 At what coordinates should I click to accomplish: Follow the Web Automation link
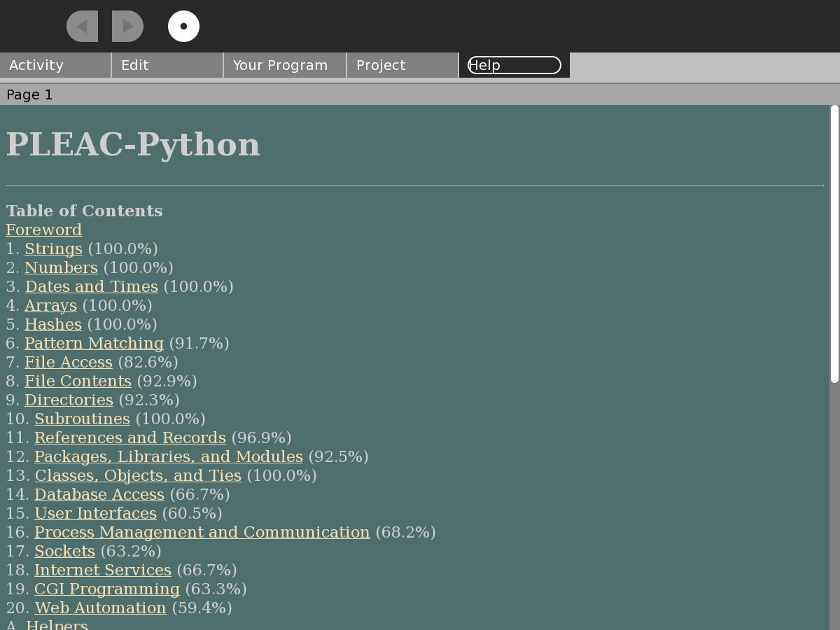100,608
